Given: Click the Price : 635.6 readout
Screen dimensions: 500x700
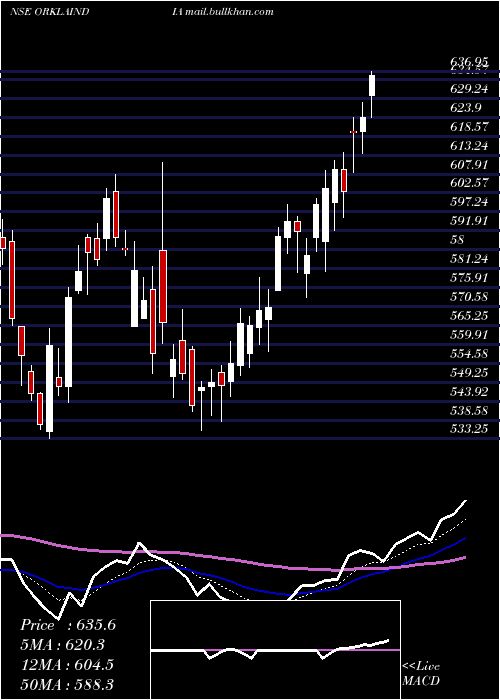Looking at the screenshot, I should tap(68, 625).
